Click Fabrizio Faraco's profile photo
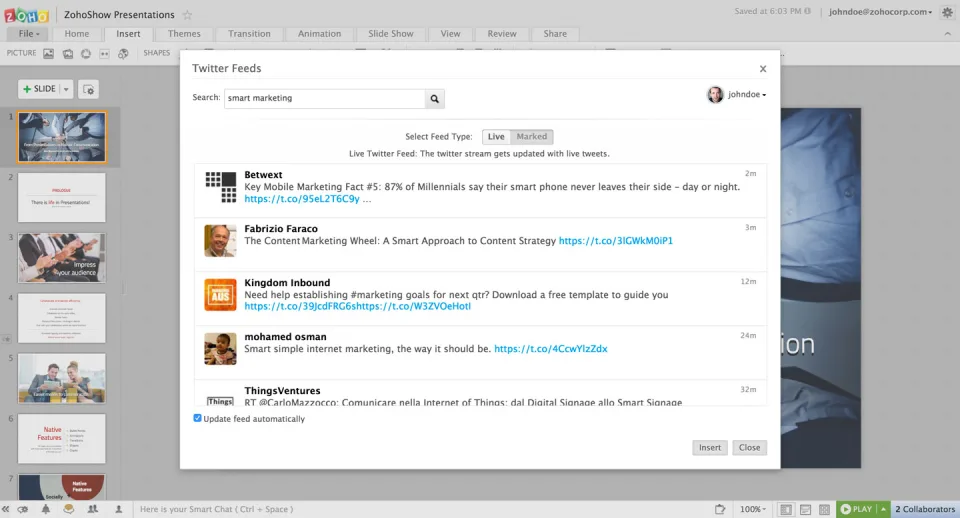The height and width of the screenshot is (518, 960). (x=220, y=241)
